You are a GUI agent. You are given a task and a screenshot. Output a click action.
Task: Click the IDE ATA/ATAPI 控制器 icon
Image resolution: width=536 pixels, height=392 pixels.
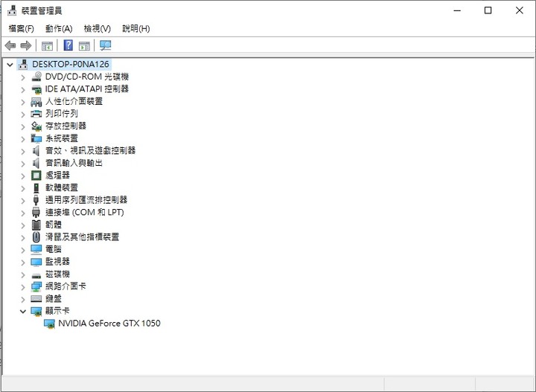pyautogui.click(x=36, y=89)
